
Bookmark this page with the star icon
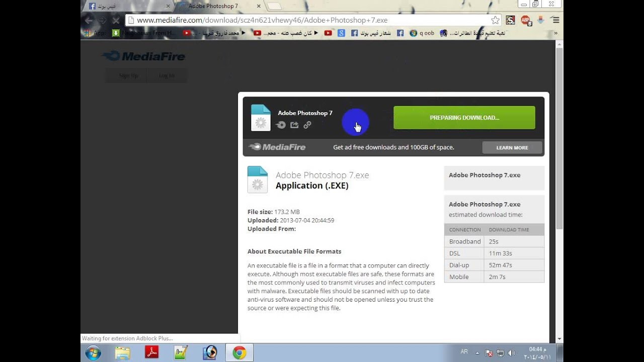click(496, 20)
